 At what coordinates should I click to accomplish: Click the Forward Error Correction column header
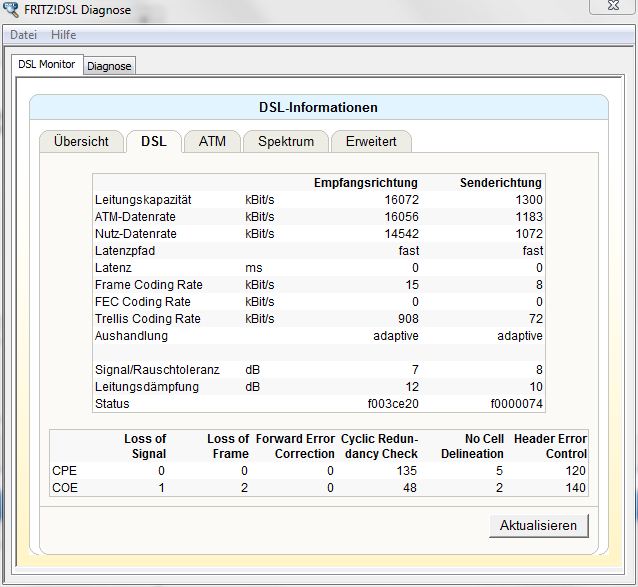point(295,446)
